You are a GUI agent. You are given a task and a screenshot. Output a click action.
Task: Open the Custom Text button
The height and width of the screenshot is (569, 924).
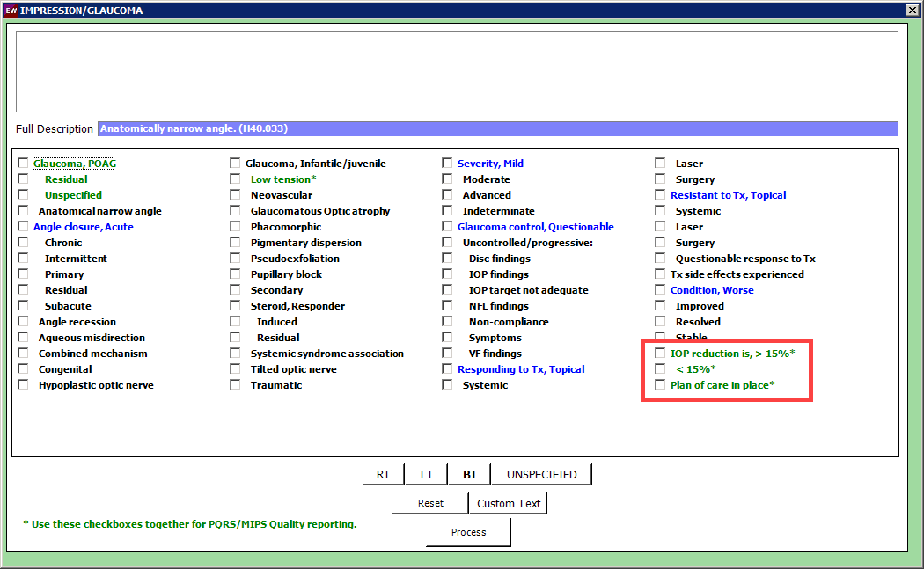509,503
